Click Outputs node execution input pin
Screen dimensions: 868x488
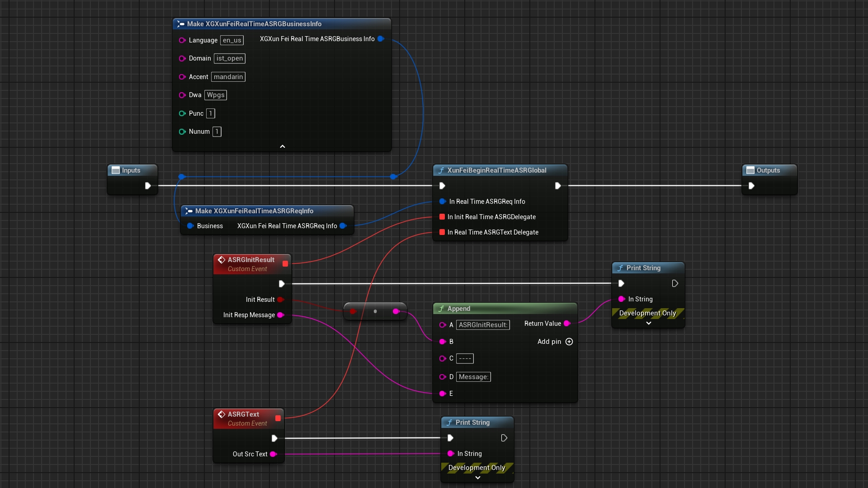point(751,186)
